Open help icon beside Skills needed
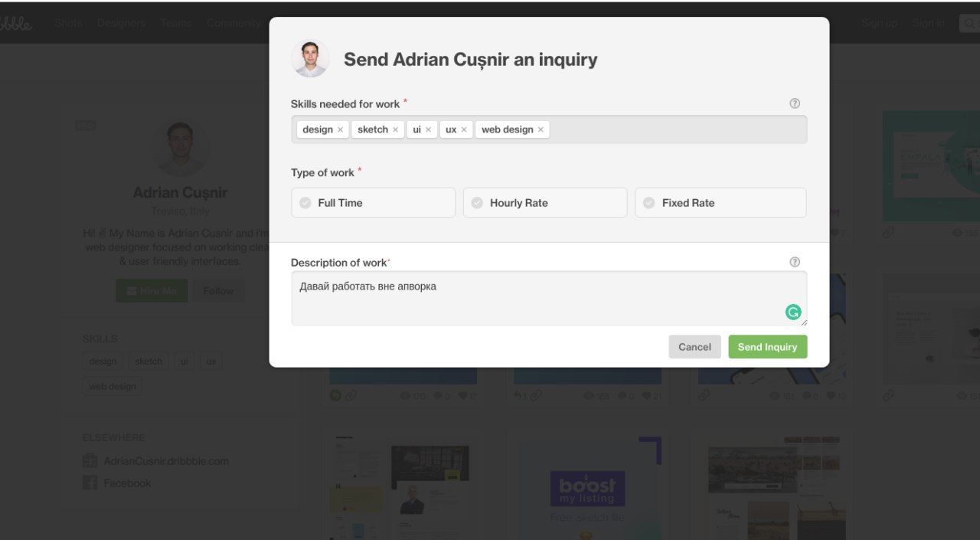 tap(795, 103)
